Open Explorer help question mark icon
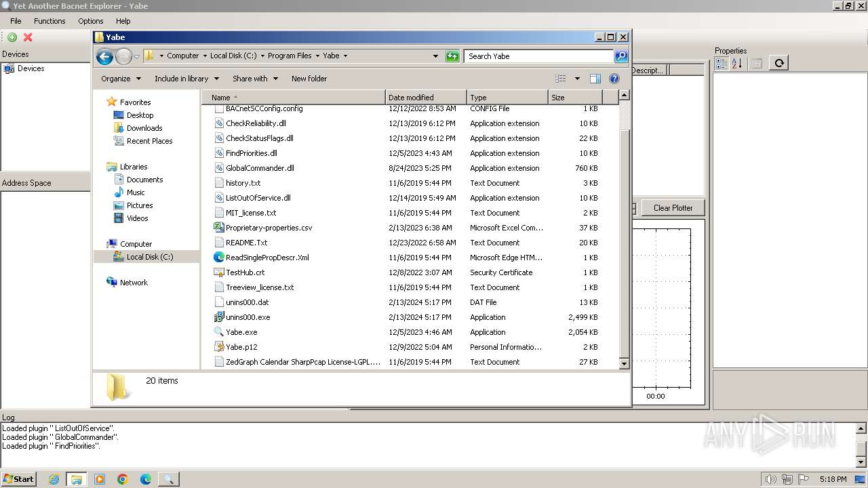 [x=614, y=79]
